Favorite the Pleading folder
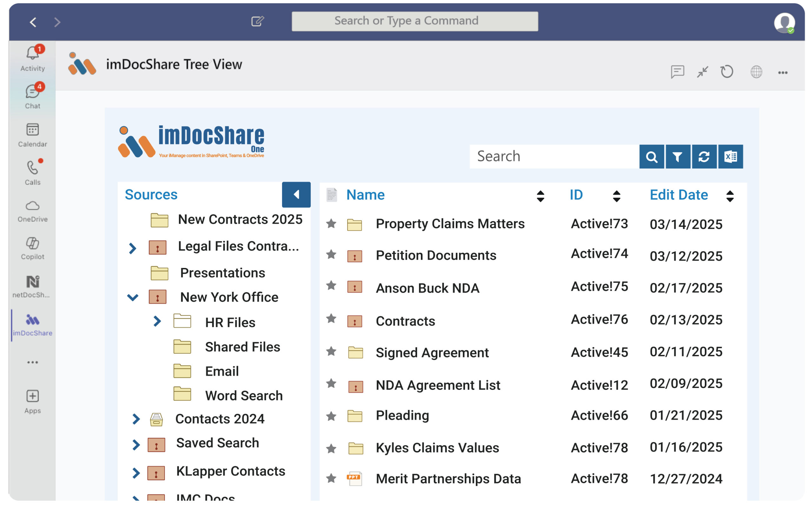This screenshot has height=508, width=812. [x=331, y=416]
